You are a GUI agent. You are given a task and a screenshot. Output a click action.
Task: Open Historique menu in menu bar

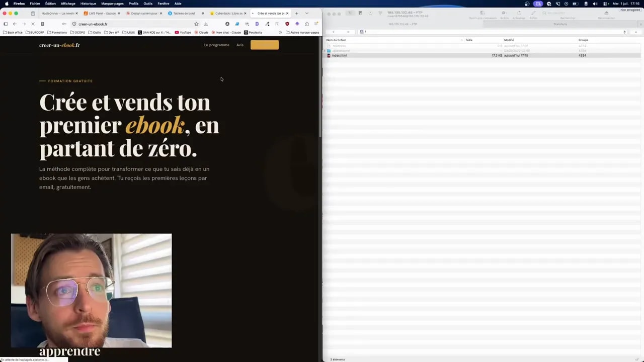tap(88, 4)
